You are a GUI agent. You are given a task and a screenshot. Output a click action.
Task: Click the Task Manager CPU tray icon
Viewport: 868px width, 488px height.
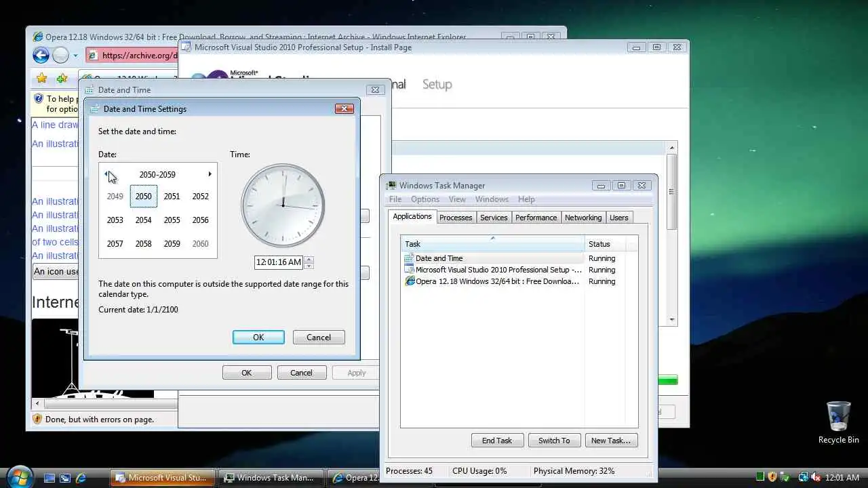(760, 477)
